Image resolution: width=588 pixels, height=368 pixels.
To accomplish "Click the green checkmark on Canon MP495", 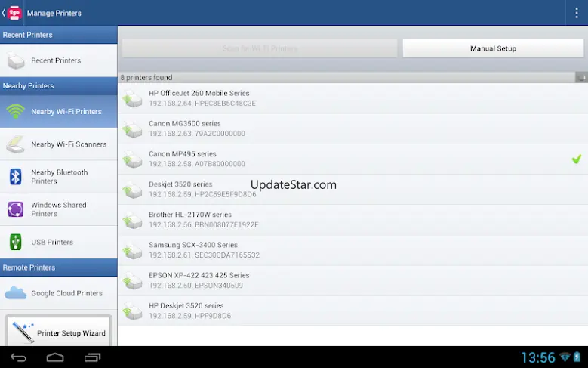I will (x=577, y=159).
